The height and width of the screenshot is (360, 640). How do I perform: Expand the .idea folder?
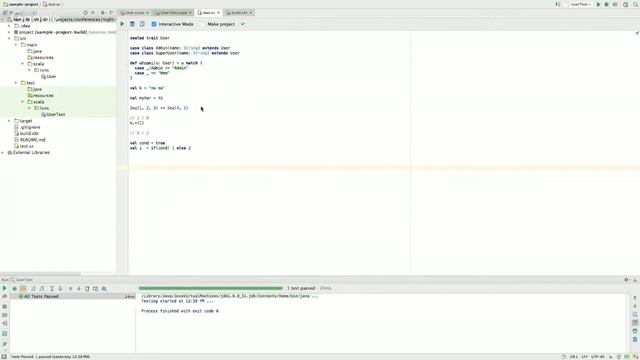point(9,26)
